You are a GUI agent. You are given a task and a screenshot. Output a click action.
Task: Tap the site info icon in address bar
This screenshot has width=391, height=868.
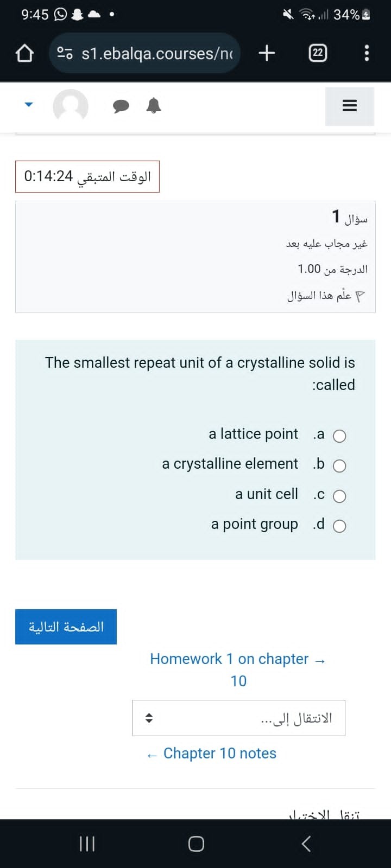pos(65,53)
